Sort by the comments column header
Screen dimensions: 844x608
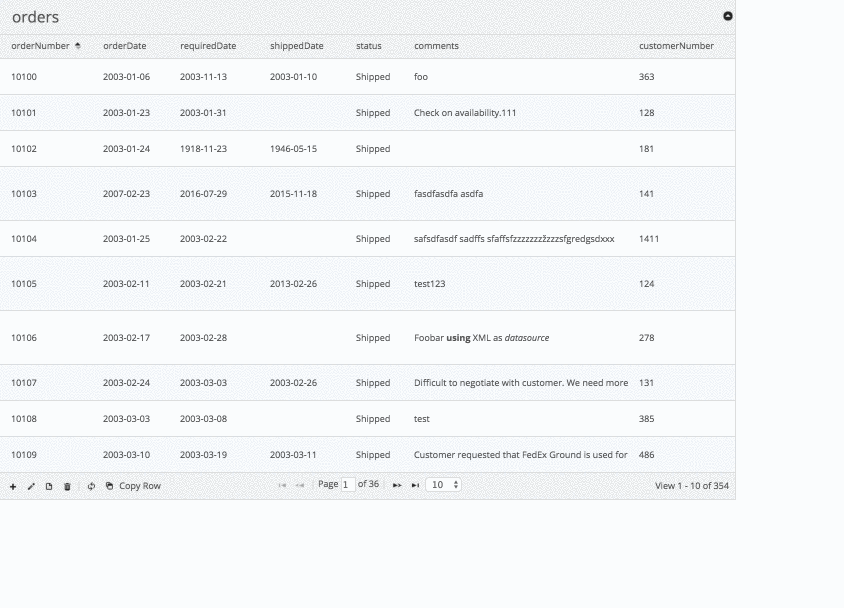coord(437,46)
